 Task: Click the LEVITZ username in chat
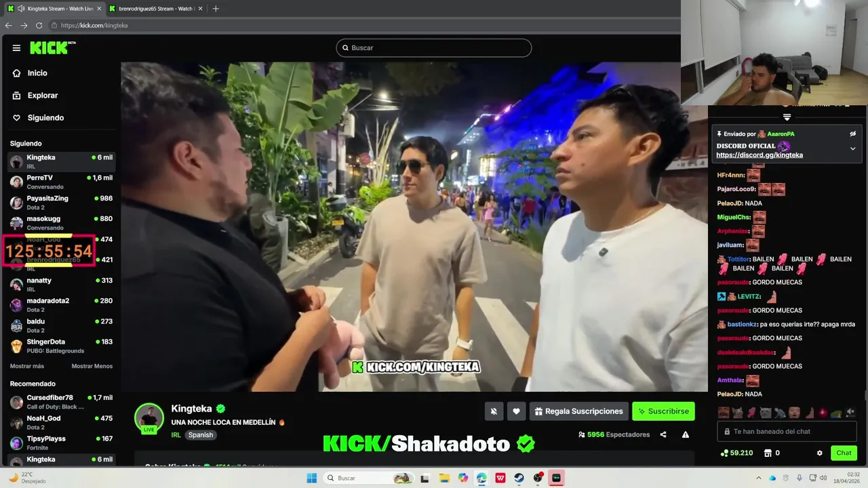749,297
